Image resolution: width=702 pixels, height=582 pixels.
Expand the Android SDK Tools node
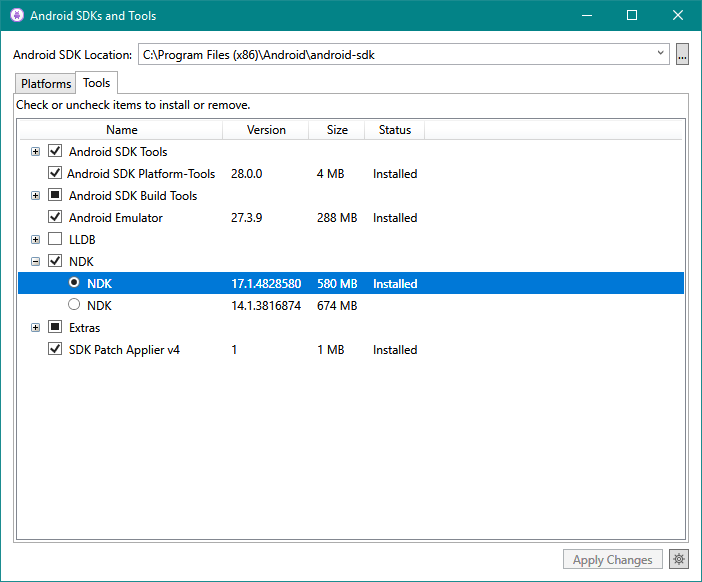tap(35, 152)
